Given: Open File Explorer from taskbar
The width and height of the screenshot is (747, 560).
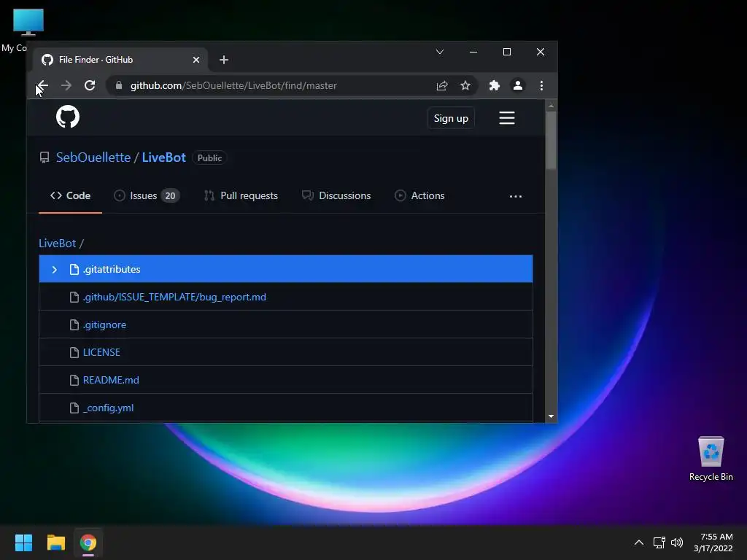Looking at the screenshot, I should pyautogui.click(x=55, y=542).
